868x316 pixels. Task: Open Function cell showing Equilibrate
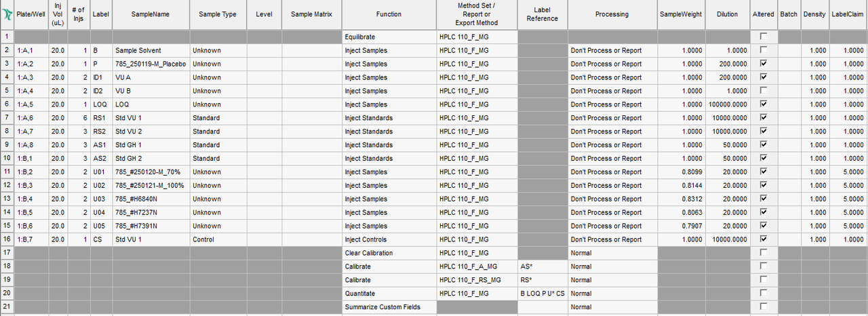click(x=389, y=37)
